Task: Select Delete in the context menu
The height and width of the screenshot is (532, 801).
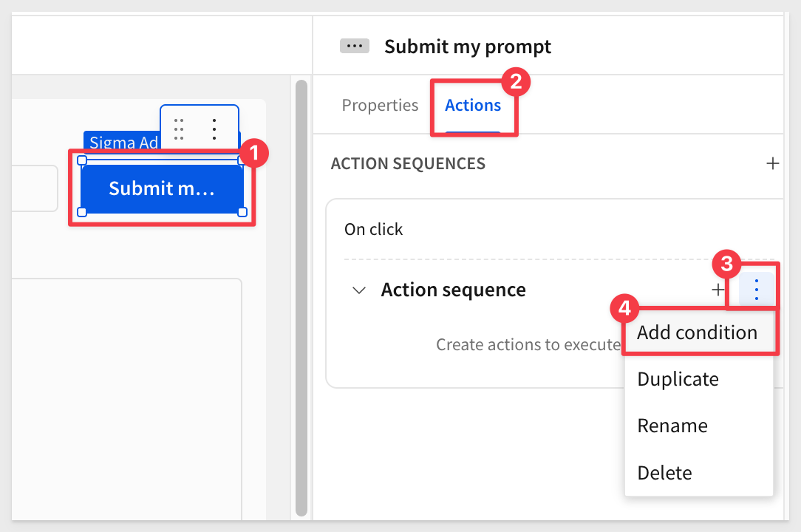Action: (x=664, y=473)
